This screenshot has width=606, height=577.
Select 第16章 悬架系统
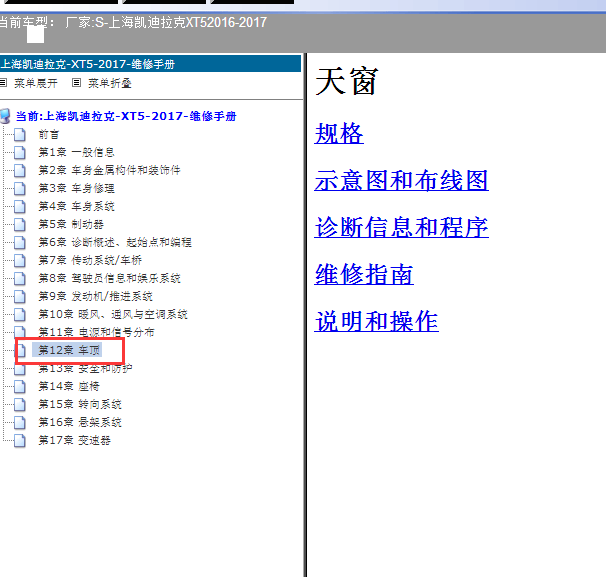point(80,422)
